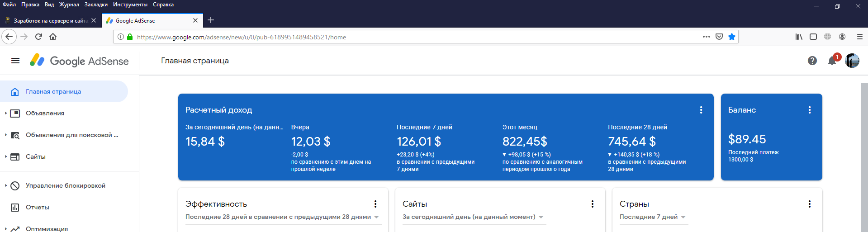Show the sidebars icon in toolbar
The width and height of the screenshot is (868, 232).
pyautogui.click(x=813, y=37)
